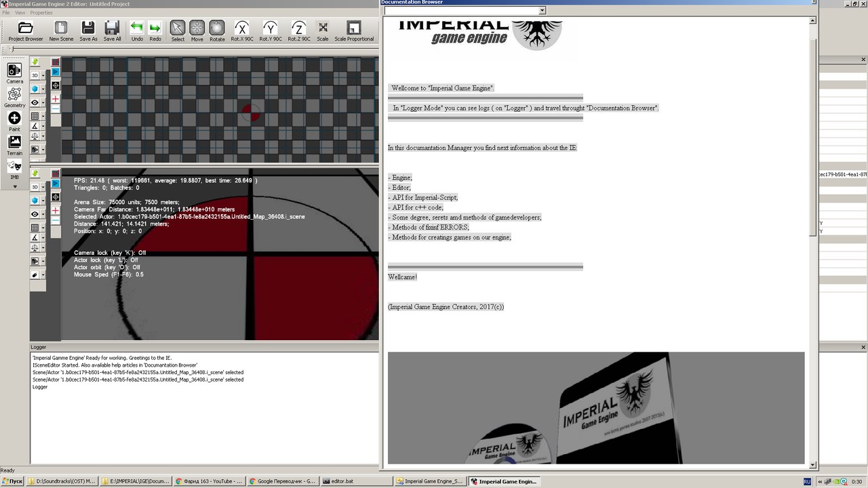868x488 pixels.
Task: Click the Пуск Start button
Action: [x=12, y=481]
